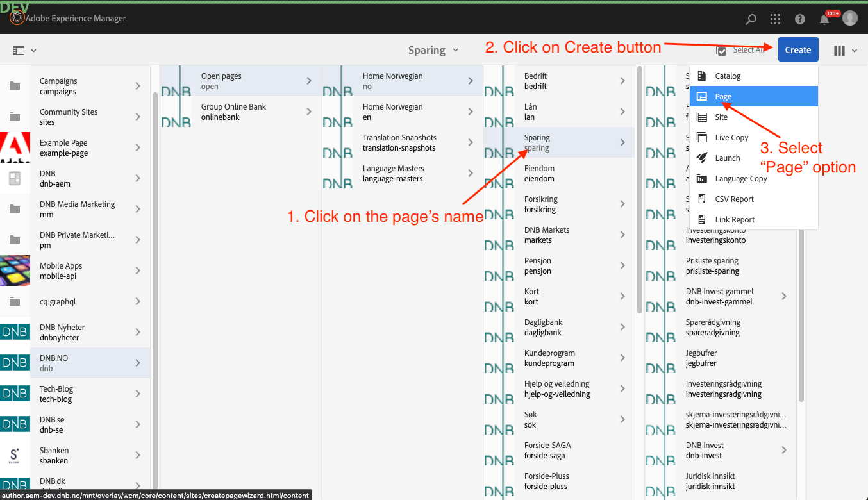This screenshot has width=868, height=500.
Task: Open the solutions grid switcher icon
Action: 776,19
